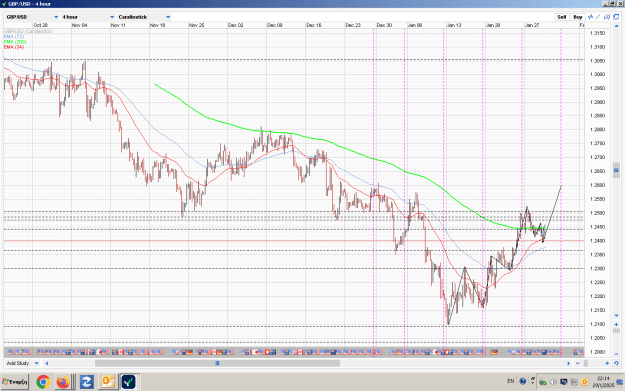This screenshot has width=625, height=391.
Task: Open the Windows Start button
Action: tap(15, 382)
